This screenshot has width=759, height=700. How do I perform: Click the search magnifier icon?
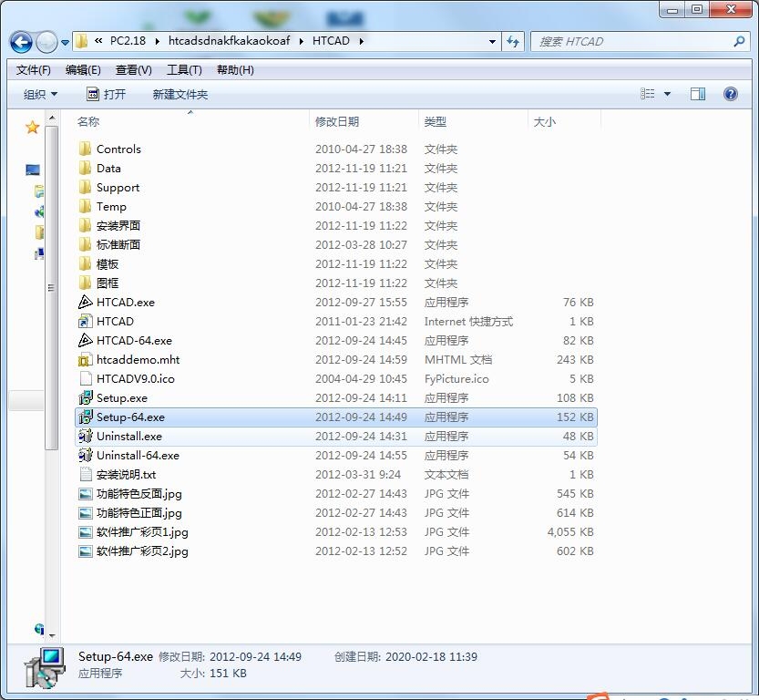click(x=739, y=42)
